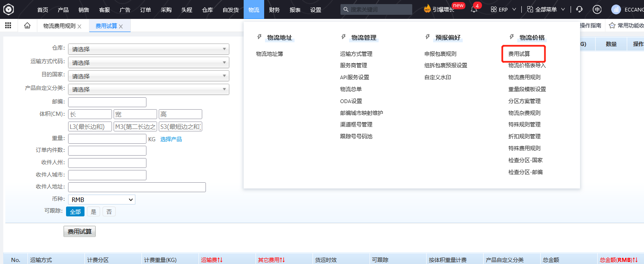Click the search magnifier icon

pos(346,9)
